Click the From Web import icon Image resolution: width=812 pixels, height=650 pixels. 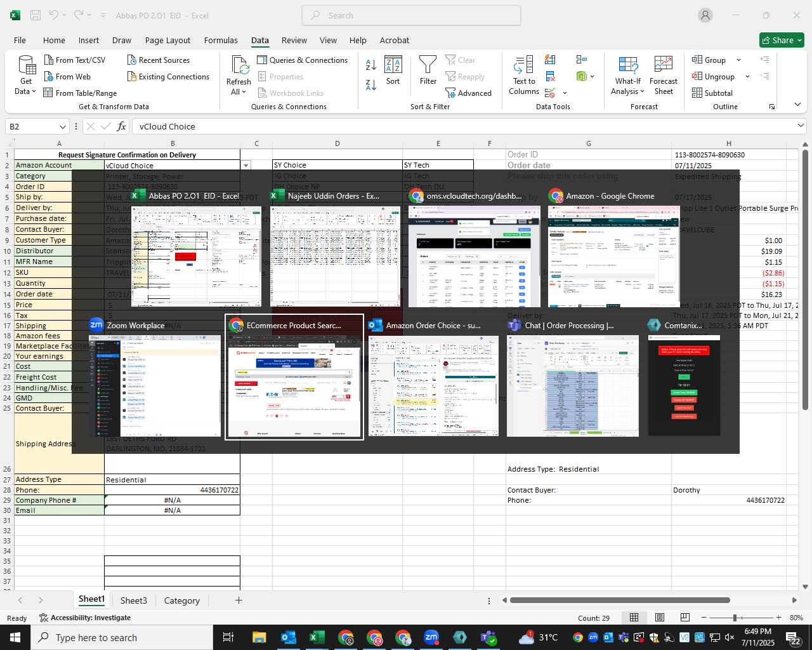[49, 76]
